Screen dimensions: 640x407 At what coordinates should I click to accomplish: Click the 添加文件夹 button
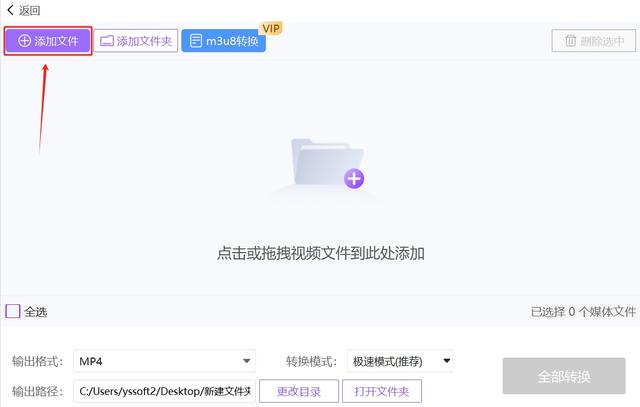136,41
